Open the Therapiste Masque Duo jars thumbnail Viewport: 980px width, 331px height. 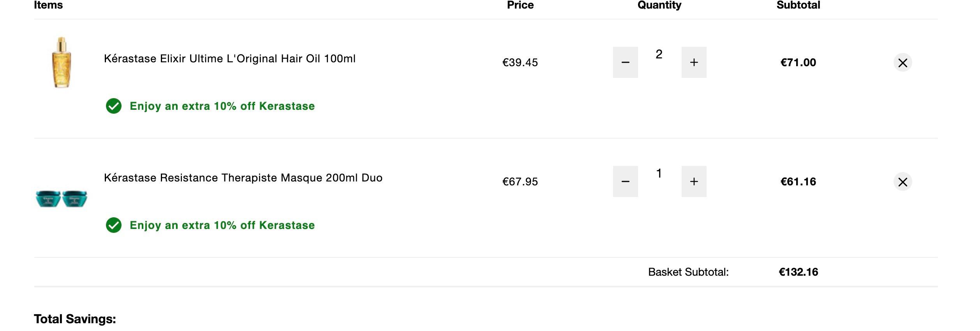coord(62,199)
